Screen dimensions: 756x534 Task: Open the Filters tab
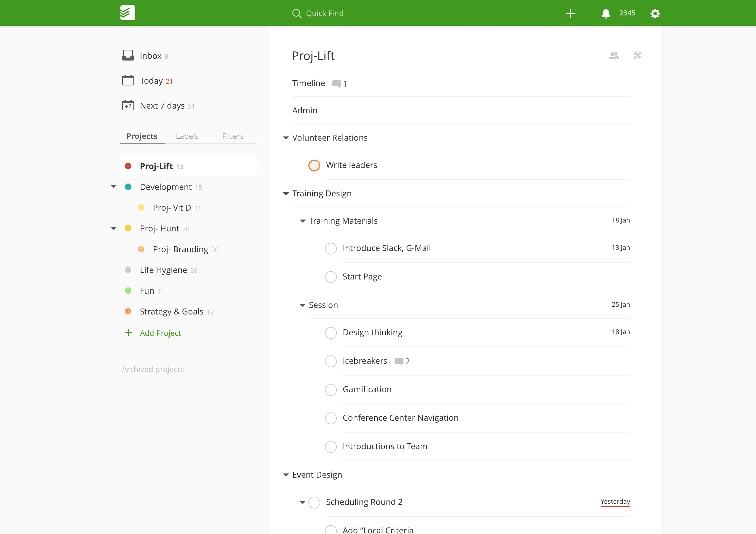pyautogui.click(x=233, y=136)
